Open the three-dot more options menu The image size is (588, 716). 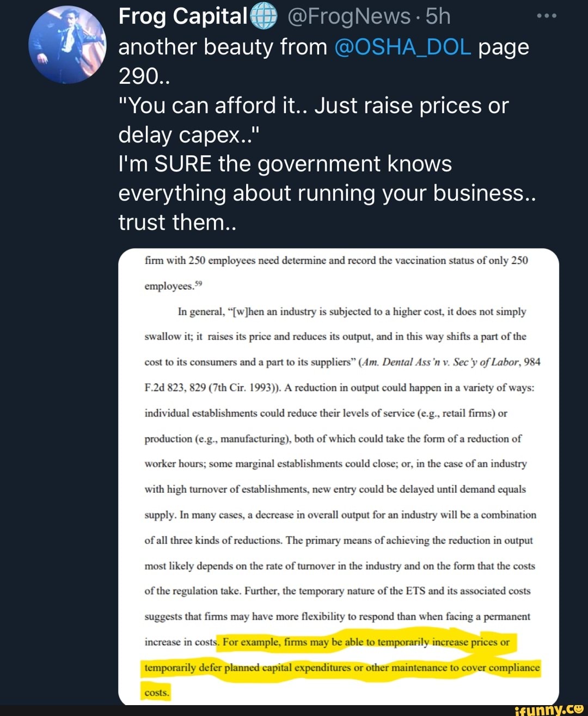coord(546,16)
